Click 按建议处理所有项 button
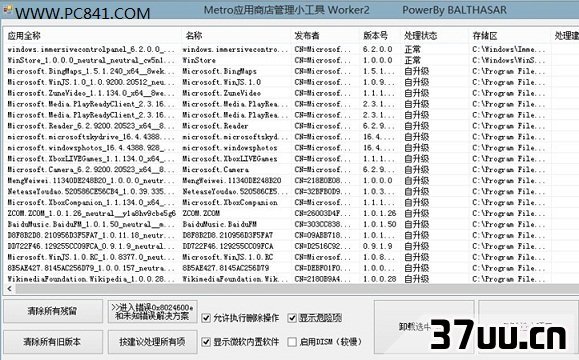This screenshot has height=360, width=579. 153,342
